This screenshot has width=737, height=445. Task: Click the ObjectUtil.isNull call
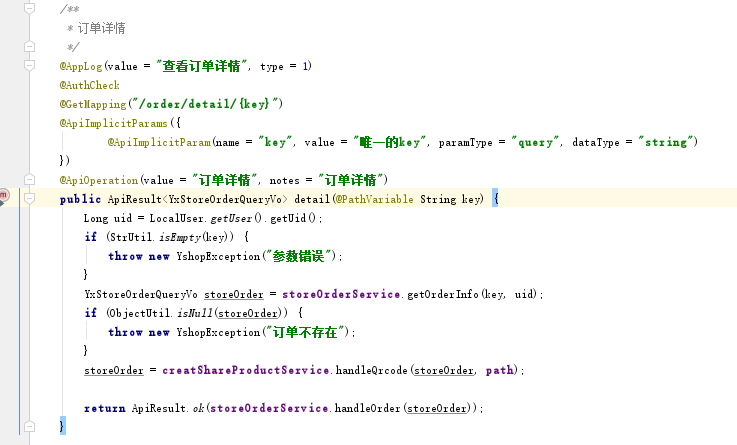[160, 313]
